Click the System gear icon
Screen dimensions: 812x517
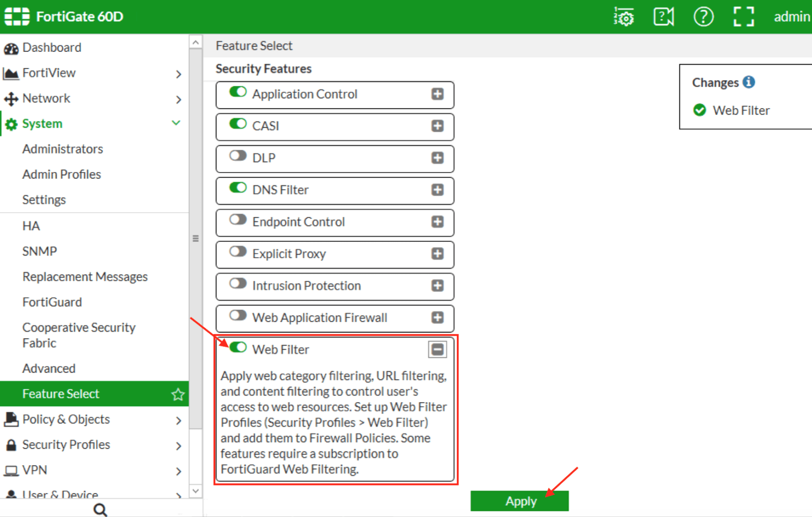[11, 124]
